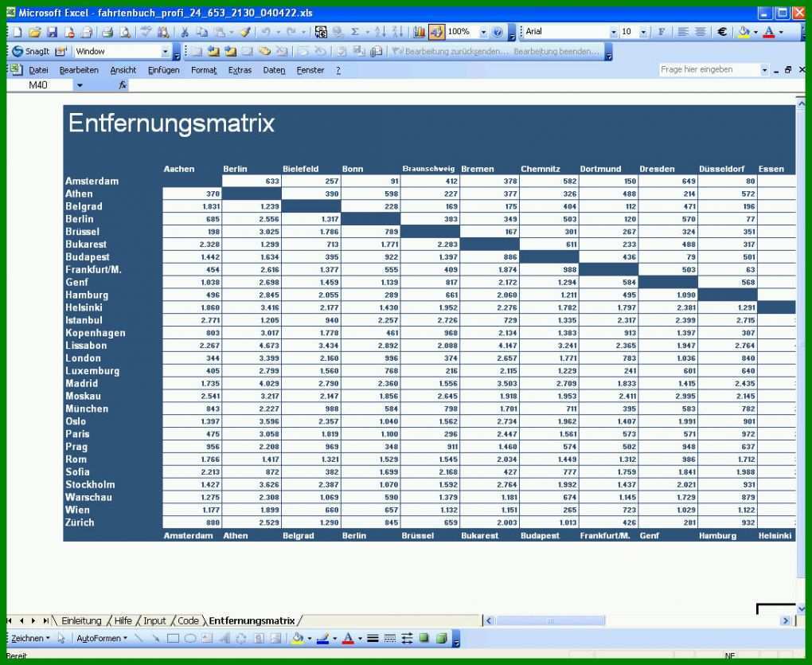This screenshot has width=812, height=665.
Task: Open the Chart Wizard icon
Action: pyautogui.click(x=419, y=32)
